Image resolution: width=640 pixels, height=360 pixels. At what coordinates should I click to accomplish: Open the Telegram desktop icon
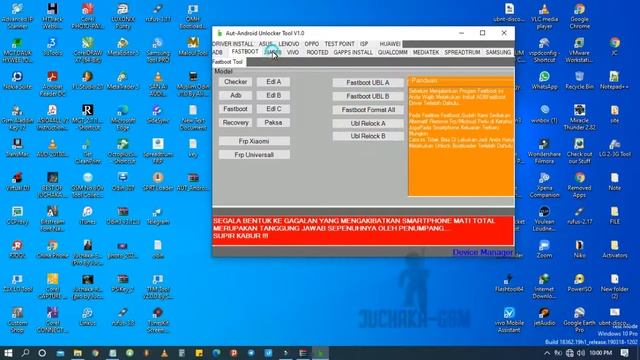click(158, 216)
